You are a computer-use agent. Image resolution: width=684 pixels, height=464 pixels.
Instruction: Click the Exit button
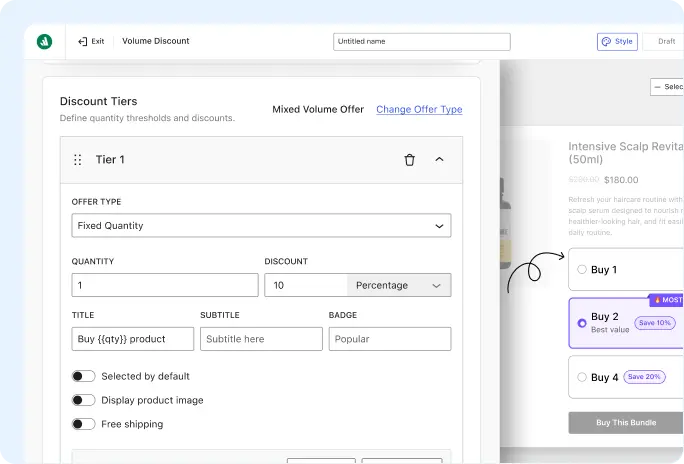[x=91, y=41]
